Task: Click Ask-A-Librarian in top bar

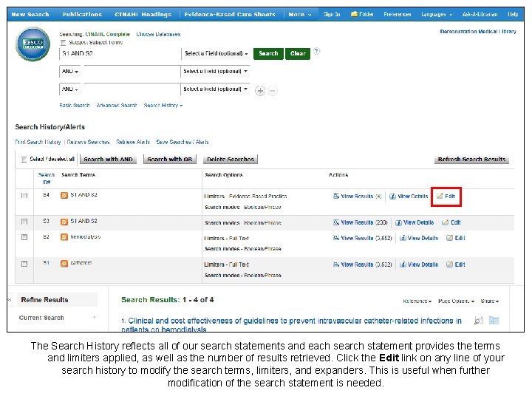Action: click(x=480, y=14)
